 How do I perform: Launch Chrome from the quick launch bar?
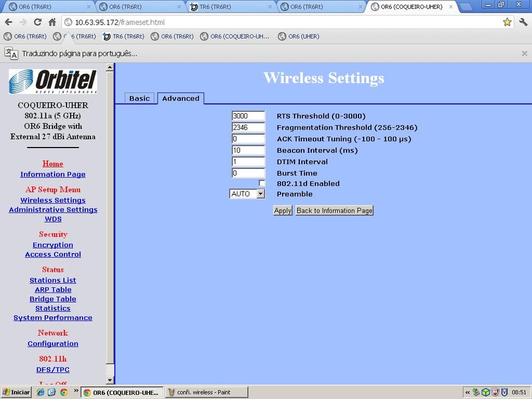[63, 392]
